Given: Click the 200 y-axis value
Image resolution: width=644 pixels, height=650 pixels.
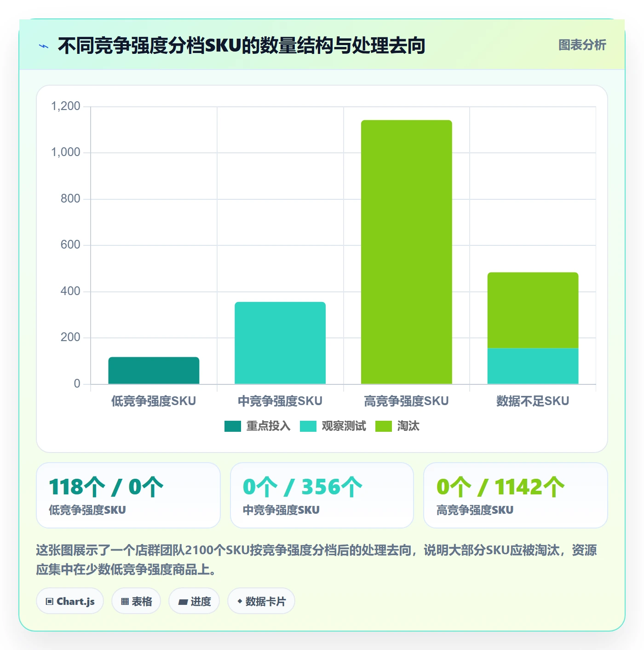Looking at the screenshot, I should (x=70, y=337).
